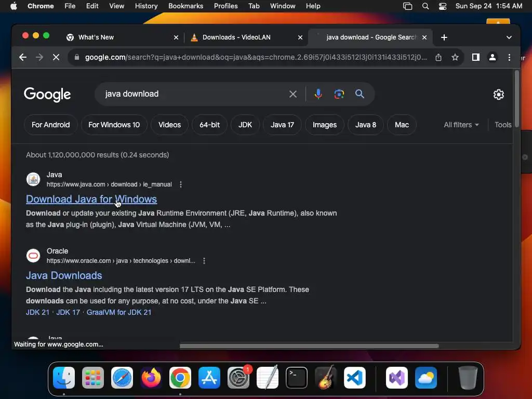The width and height of the screenshot is (532, 399).
Task: Open the Chrome side panel
Action: tap(476, 57)
